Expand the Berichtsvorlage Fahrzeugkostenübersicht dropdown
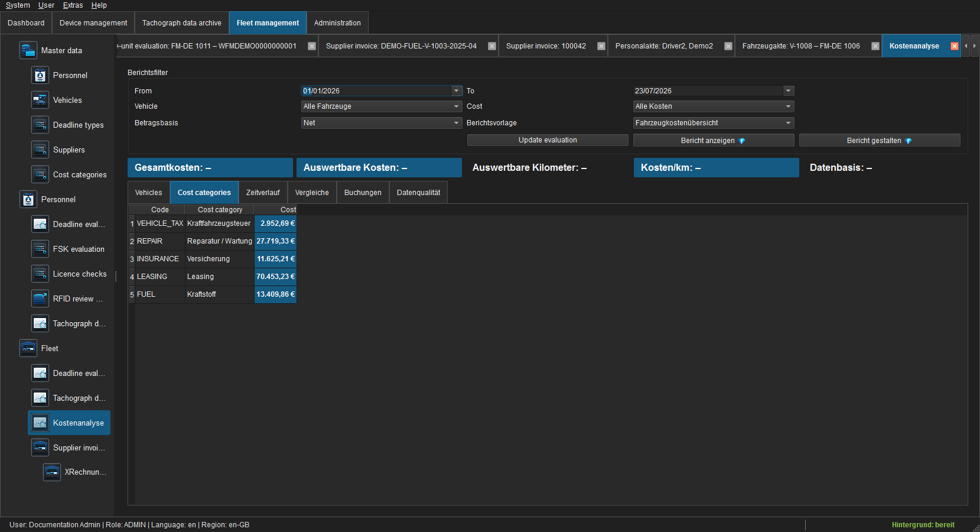Image resolution: width=980 pixels, height=532 pixels. [x=789, y=123]
